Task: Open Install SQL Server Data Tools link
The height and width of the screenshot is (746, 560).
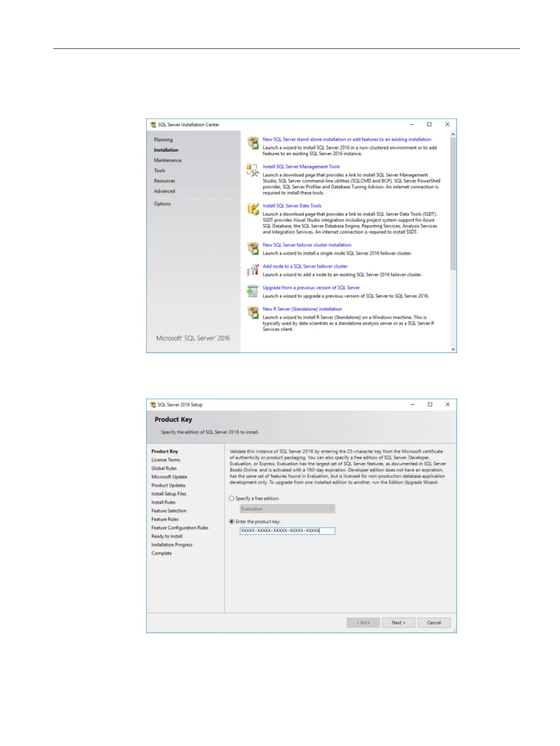Action: pos(292,205)
